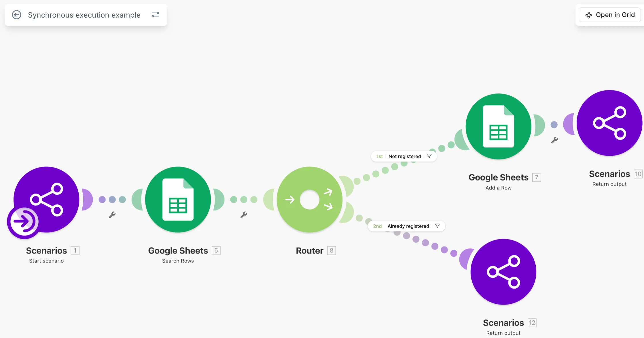
Task: Open Google Sheets Add a Row module
Action: point(499,126)
